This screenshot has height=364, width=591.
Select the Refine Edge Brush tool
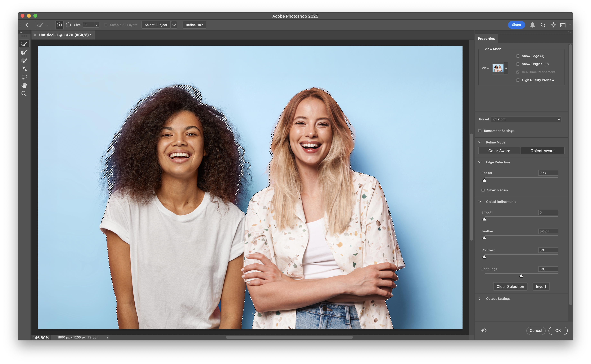pyautogui.click(x=24, y=52)
